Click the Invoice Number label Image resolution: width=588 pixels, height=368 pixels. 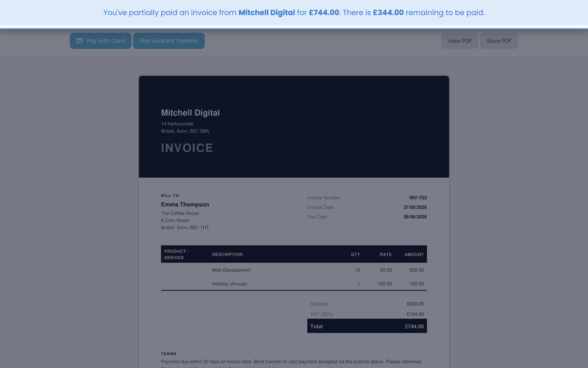pos(323,198)
